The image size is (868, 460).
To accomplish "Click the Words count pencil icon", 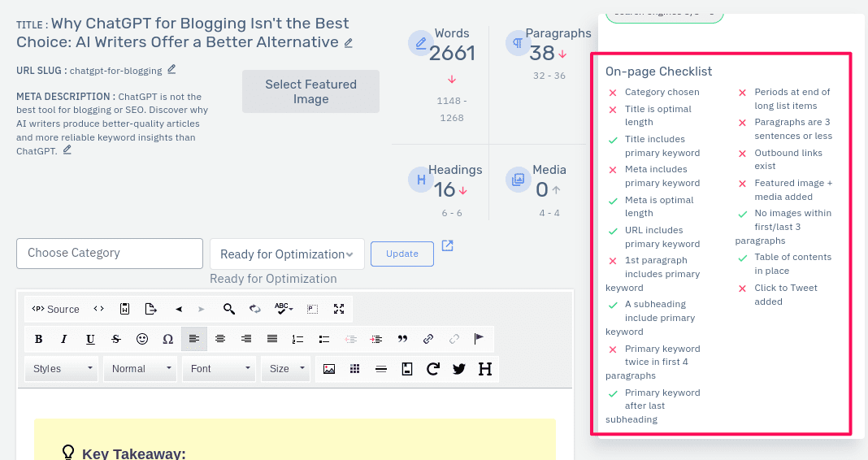I will [x=421, y=42].
